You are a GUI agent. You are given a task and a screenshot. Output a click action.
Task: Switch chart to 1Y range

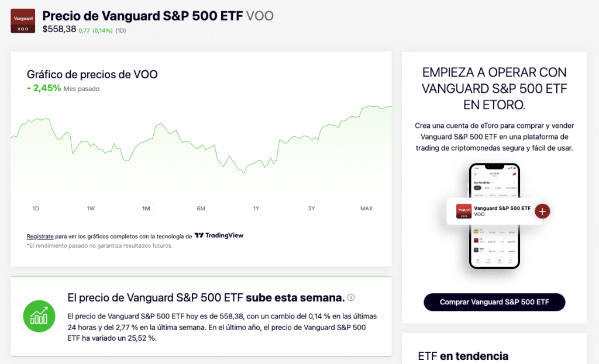point(256,209)
